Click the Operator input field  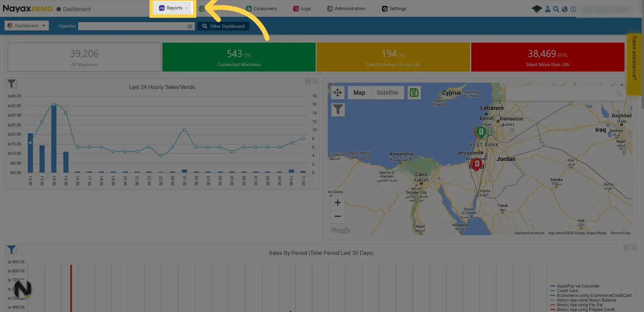click(132, 26)
